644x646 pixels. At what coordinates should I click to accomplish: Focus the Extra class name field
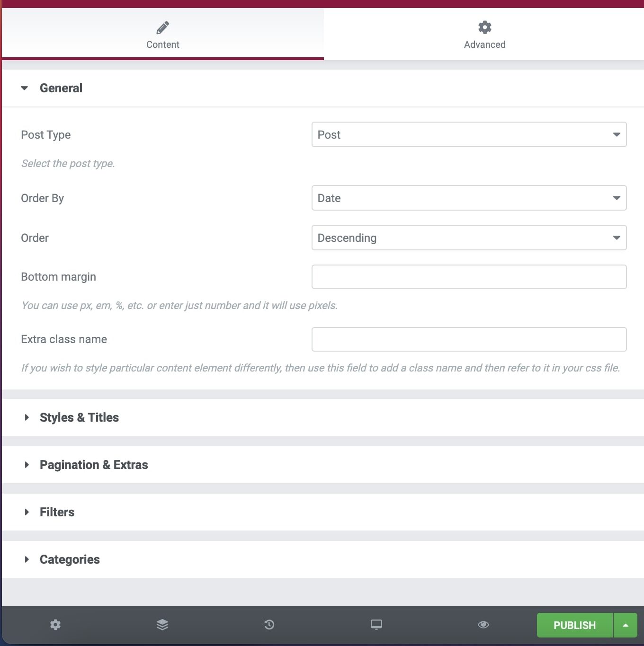click(469, 339)
